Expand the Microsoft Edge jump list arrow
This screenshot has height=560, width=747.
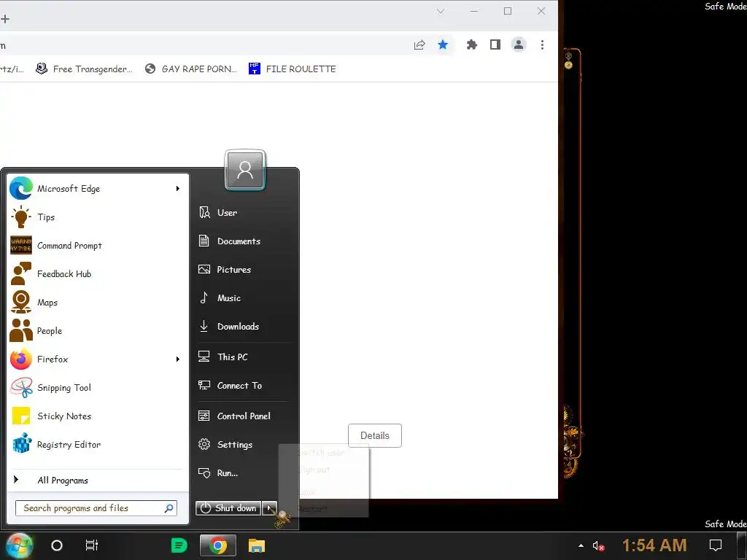[x=178, y=189]
